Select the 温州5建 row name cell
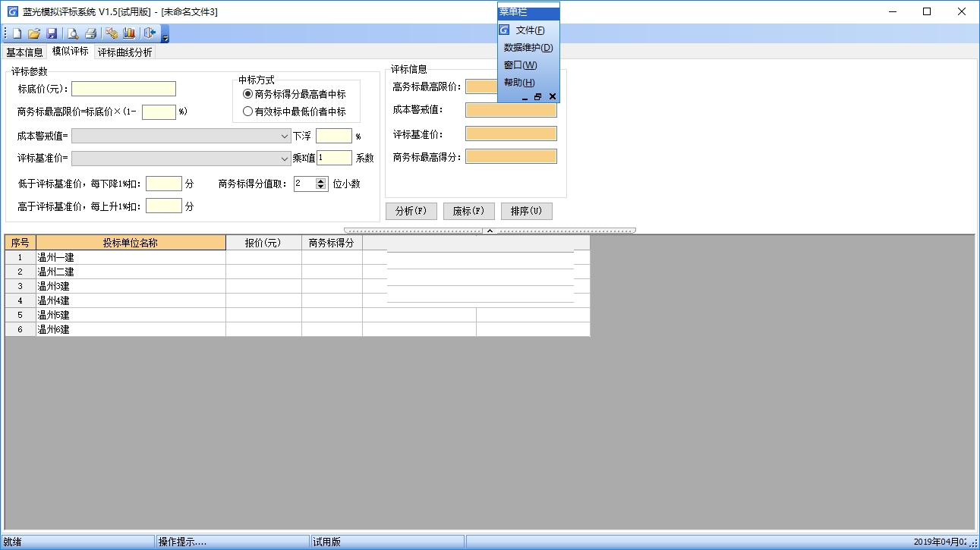The width and height of the screenshot is (980, 550). (131, 315)
